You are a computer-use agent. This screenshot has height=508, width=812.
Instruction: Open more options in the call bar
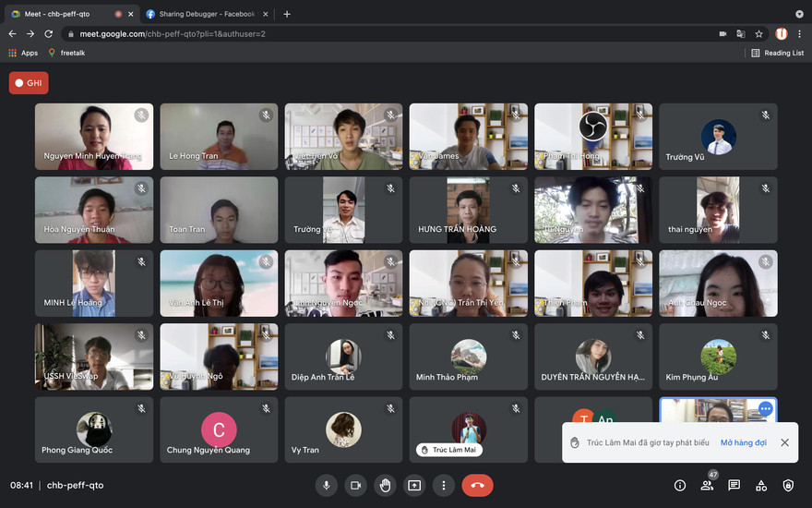click(444, 485)
